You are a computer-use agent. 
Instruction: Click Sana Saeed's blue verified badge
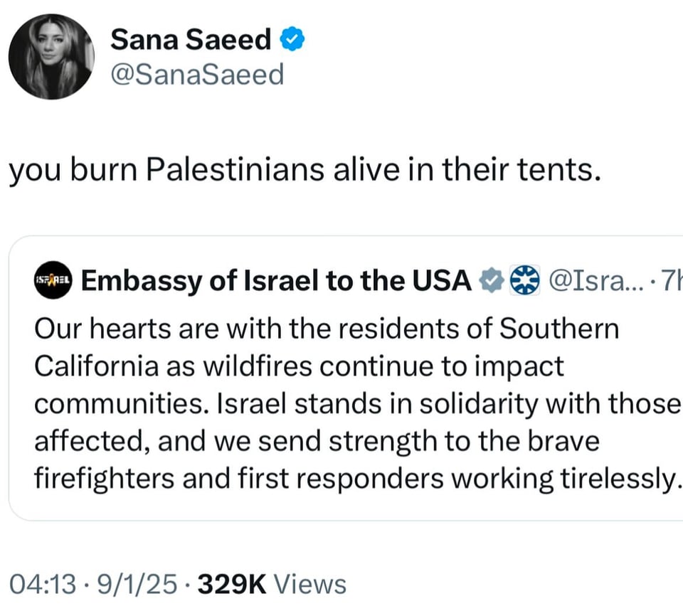point(293,41)
